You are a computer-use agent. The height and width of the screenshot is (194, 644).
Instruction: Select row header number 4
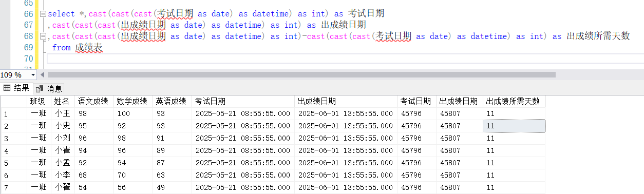(14, 150)
